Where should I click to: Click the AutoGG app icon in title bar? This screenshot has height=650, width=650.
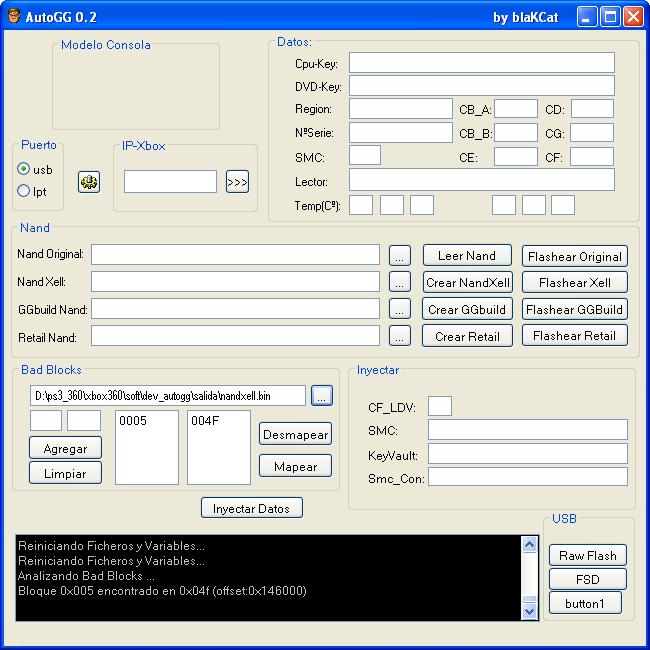click(13, 17)
